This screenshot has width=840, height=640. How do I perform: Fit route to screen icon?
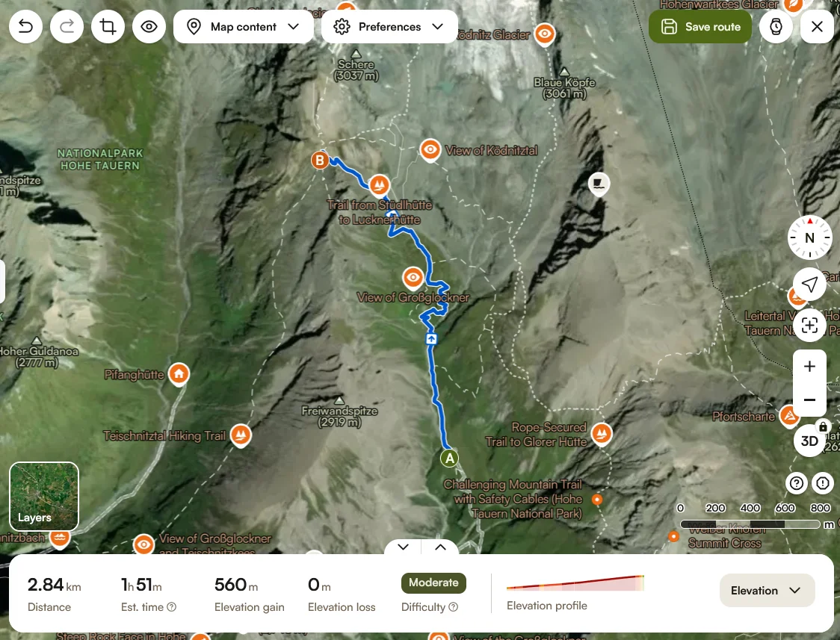click(809, 325)
